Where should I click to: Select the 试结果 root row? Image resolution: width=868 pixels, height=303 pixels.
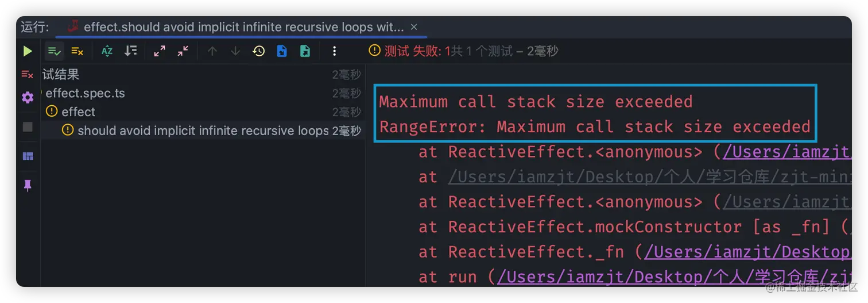(201, 74)
